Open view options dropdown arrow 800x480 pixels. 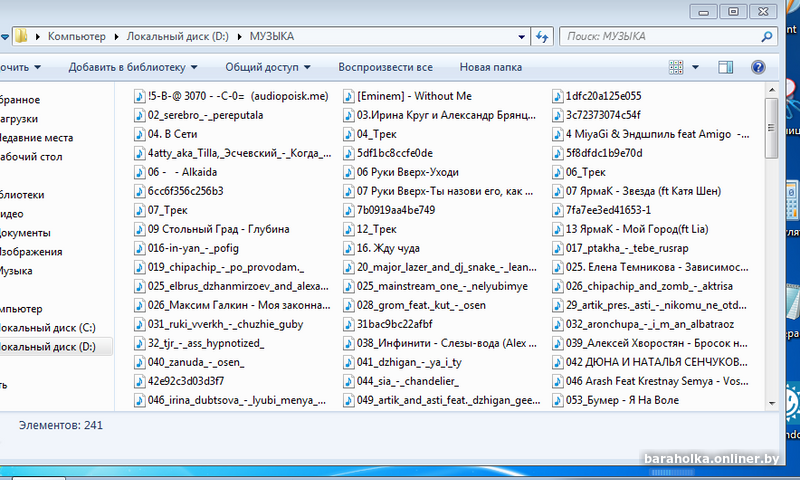click(x=695, y=67)
